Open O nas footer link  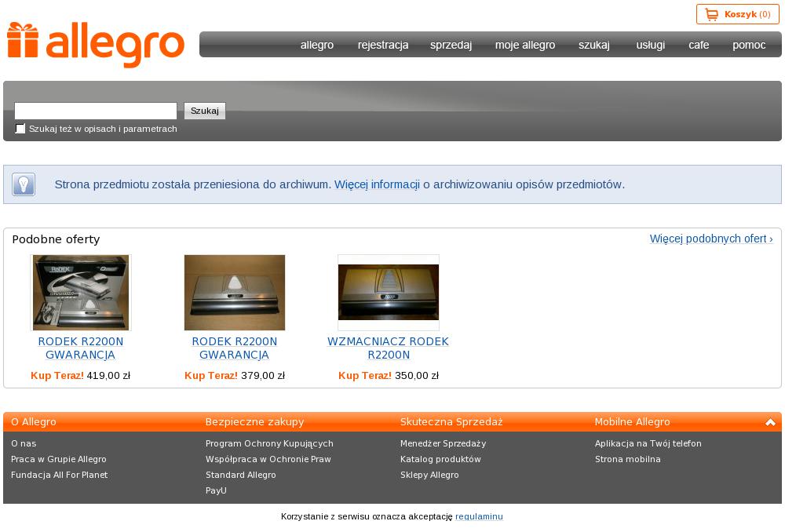point(24,443)
